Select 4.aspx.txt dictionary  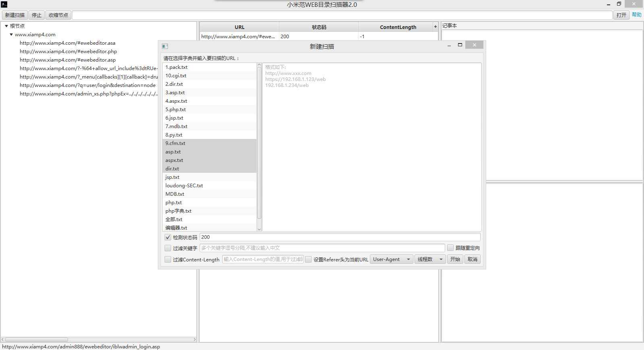point(209,101)
